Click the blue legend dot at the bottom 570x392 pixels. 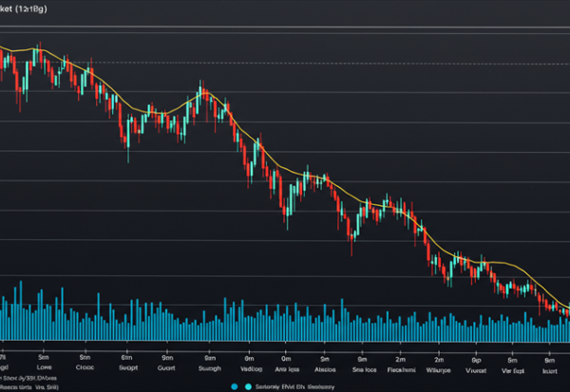pos(235,387)
